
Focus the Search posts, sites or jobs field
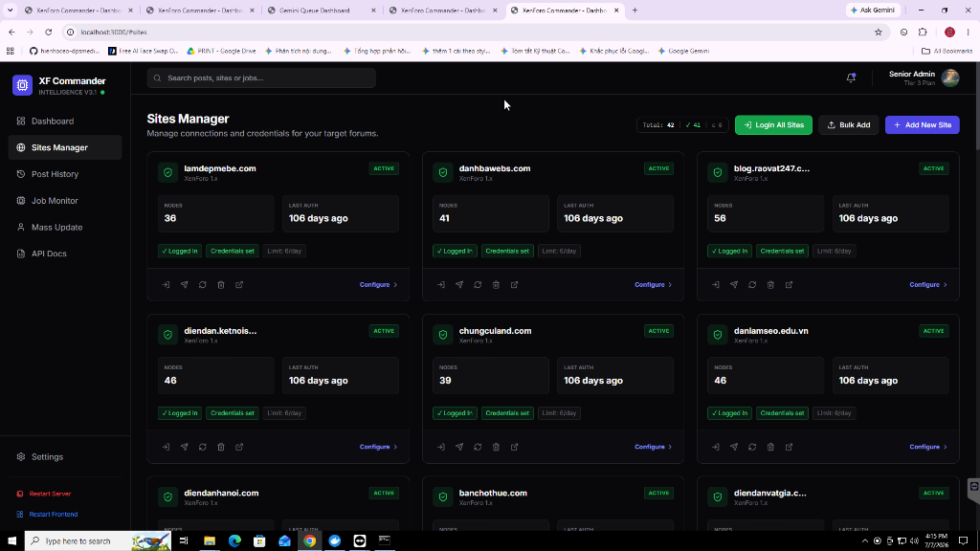coord(261,78)
